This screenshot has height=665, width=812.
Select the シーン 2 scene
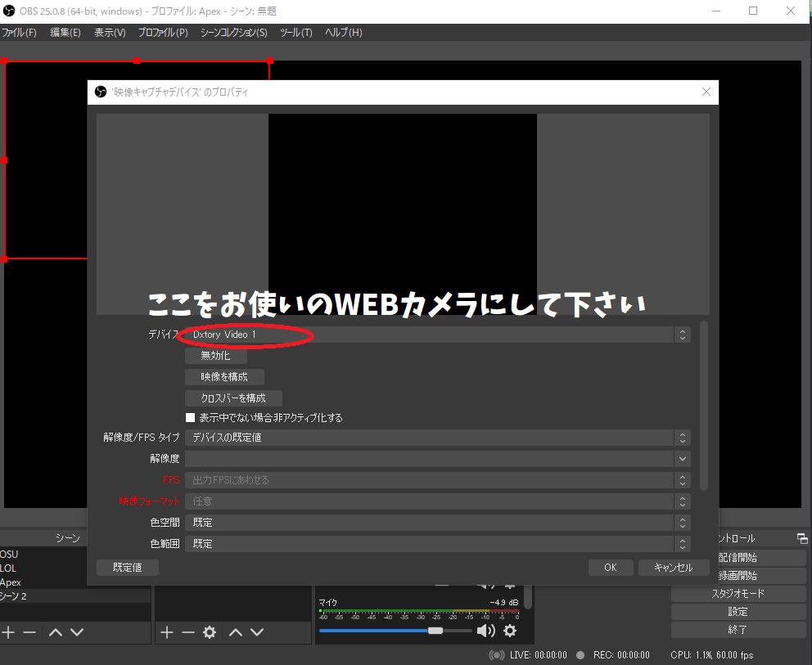point(75,596)
